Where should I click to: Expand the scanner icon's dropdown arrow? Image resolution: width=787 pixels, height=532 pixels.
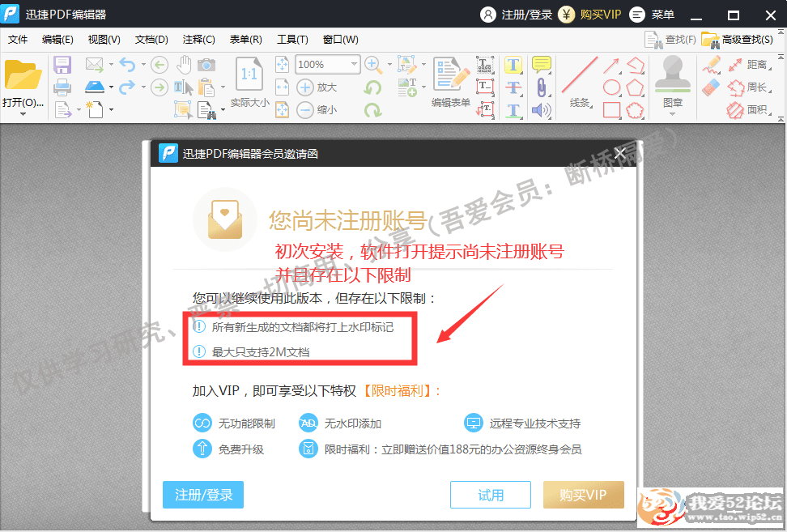[111, 87]
